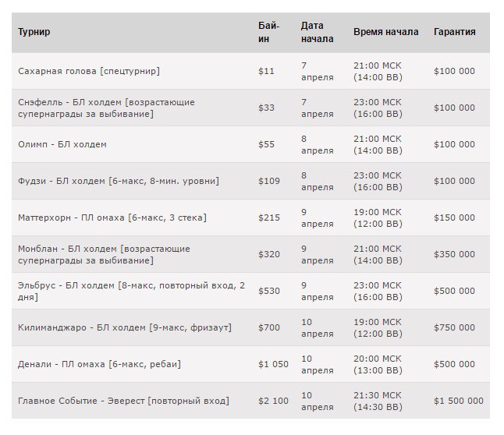Screen dimensions: 504x435
Task: Click the "Турнир" column header
Action: point(34,32)
